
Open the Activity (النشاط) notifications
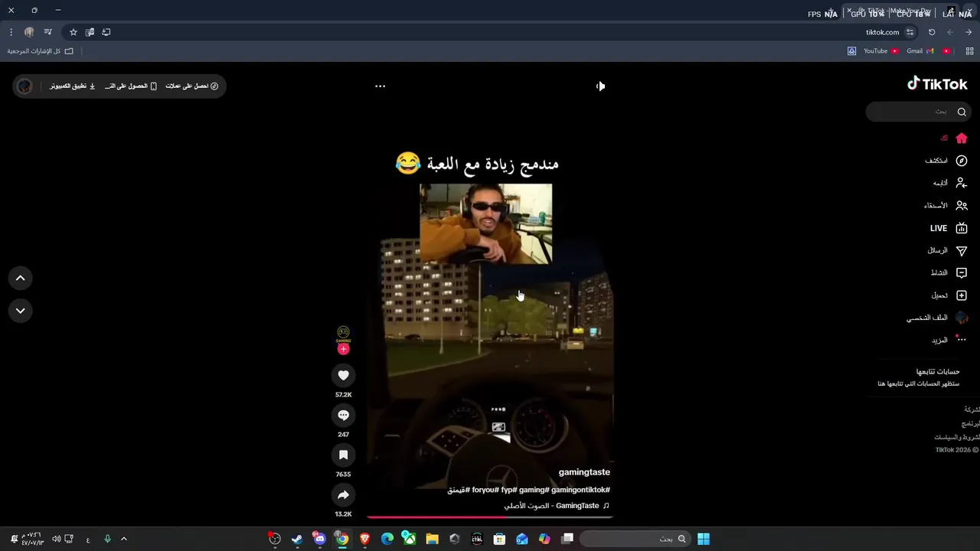(x=949, y=272)
